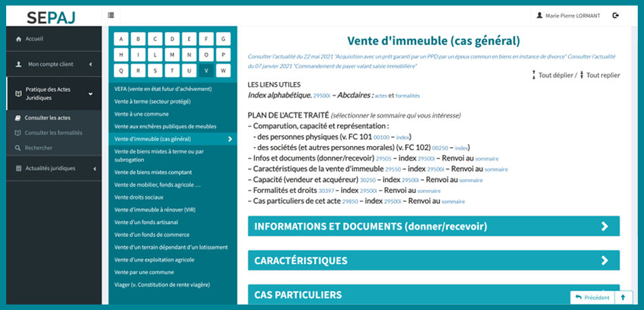644x310 pixels.
Task: Open the Abcdaires formalités link
Action: [408, 96]
